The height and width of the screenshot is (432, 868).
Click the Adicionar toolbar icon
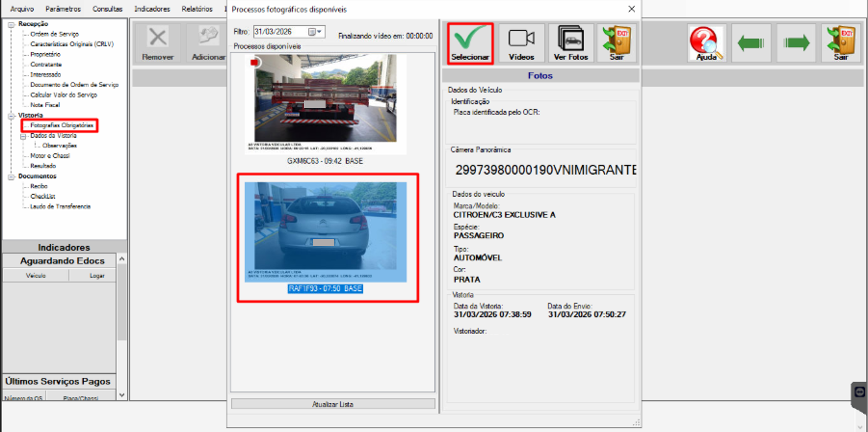coord(208,44)
